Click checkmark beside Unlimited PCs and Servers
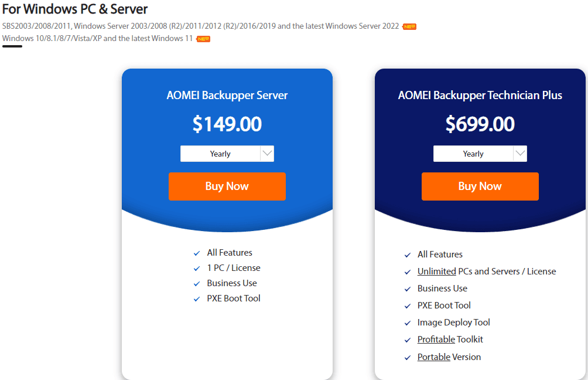The width and height of the screenshot is (588, 380). click(408, 272)
